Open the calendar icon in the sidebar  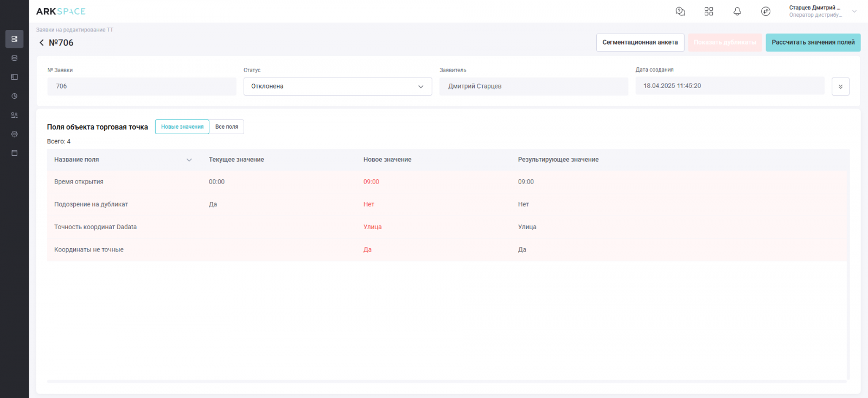click(15, 153)
